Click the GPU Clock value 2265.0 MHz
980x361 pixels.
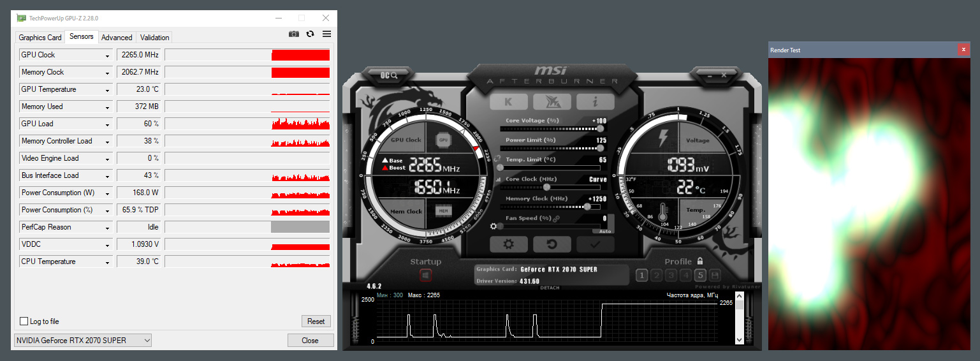pos(138,55)
